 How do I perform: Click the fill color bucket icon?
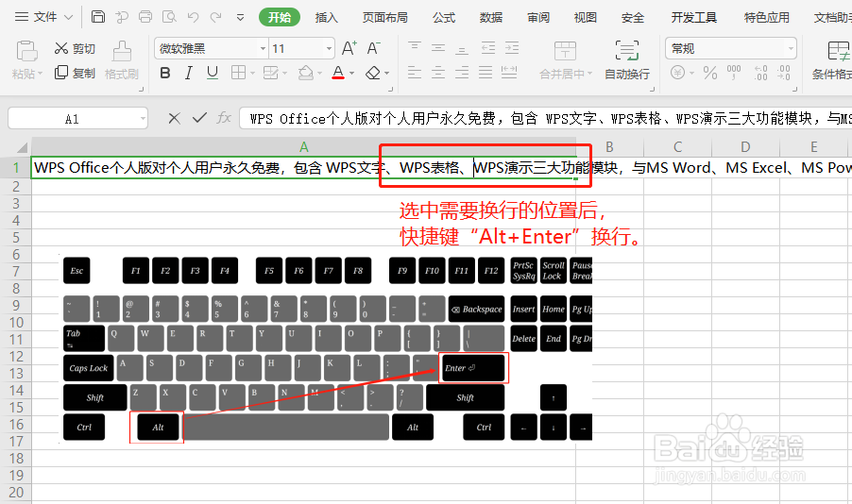click(306, 73)
